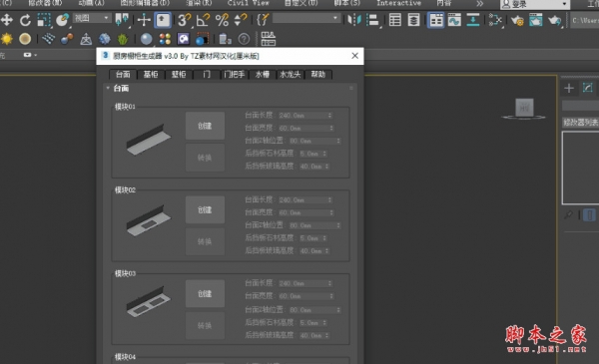Click 台面宽度 spinner arrows in 模块01
This screenshot has width=599, height=364.
point(331,129)
